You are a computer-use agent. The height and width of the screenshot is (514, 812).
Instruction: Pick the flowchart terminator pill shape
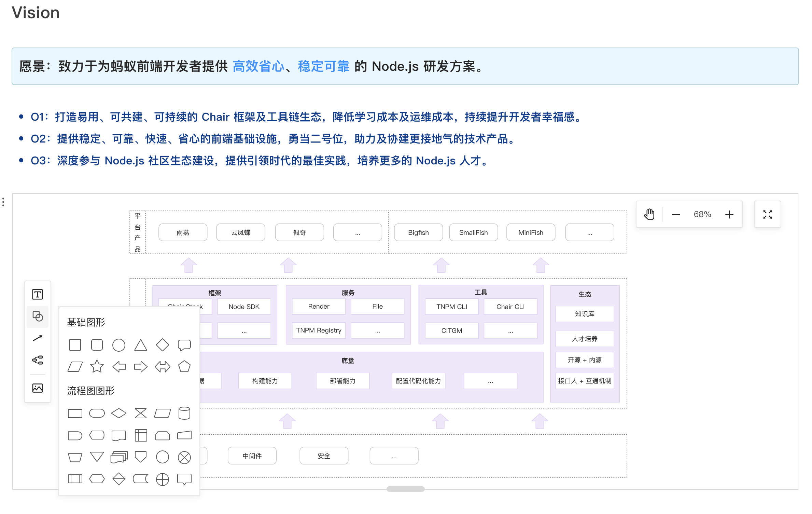97,413
